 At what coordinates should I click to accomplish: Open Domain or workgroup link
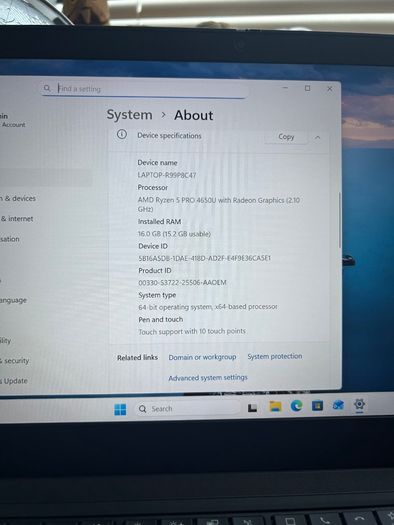point(202,357)
